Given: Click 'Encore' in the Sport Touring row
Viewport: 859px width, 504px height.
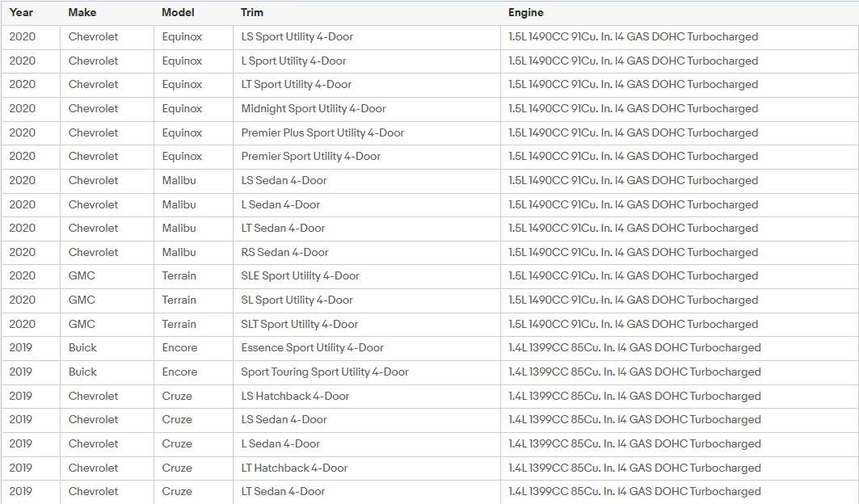Looking at the screenshot, I should 179,372.
